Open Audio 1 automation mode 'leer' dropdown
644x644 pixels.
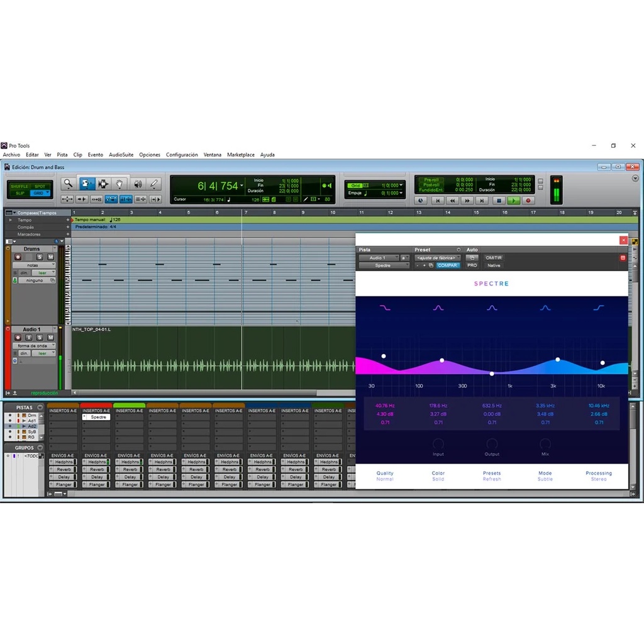coord(43,353)
